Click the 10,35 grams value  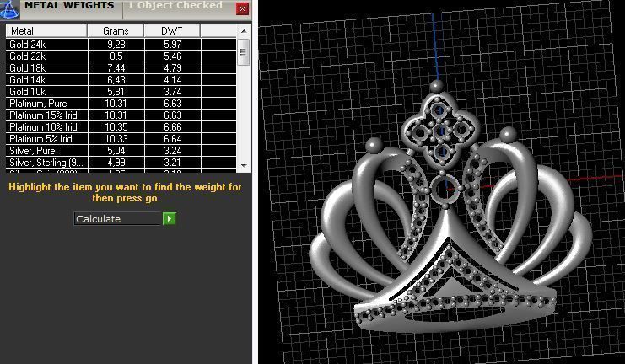pyautogui.click(x=116, y=127)
